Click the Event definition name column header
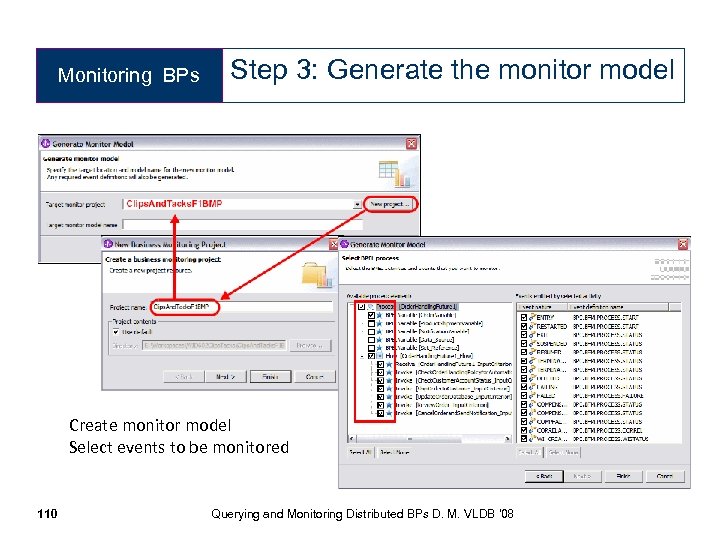The image size is (720, 540). [619, 307]
